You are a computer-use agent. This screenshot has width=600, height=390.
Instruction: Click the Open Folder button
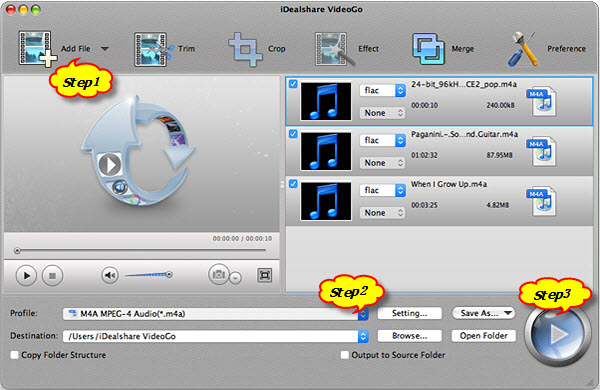484,336
